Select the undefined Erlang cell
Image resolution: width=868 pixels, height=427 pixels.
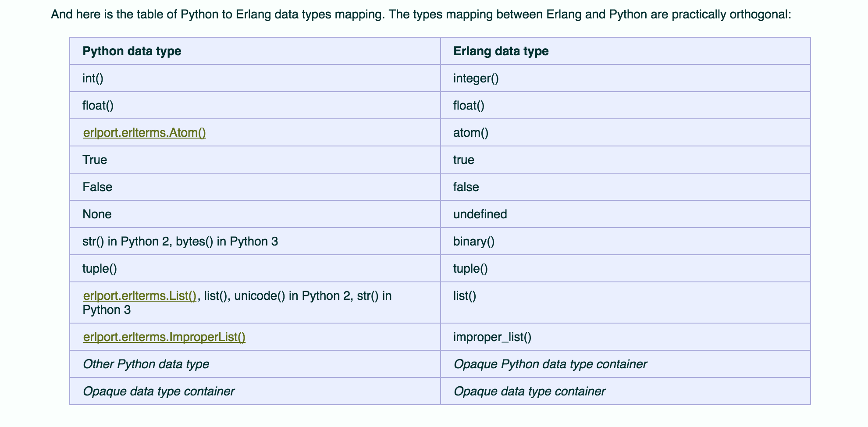click(x=480, y=214)
